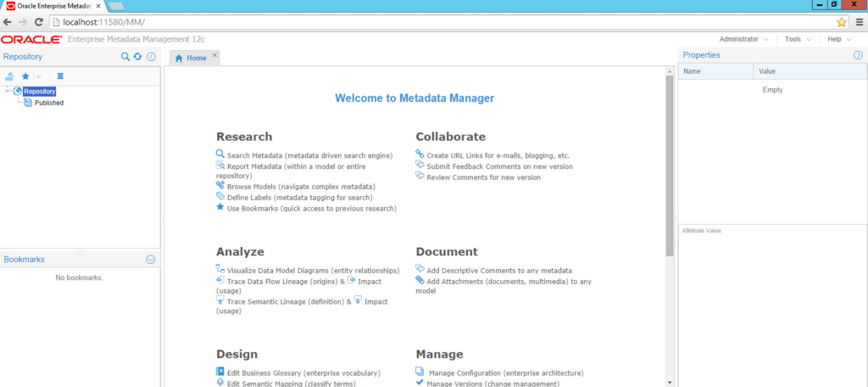Select the Published tree item
The width and height of the screenshot is (868, 387).
click(49, 104)
